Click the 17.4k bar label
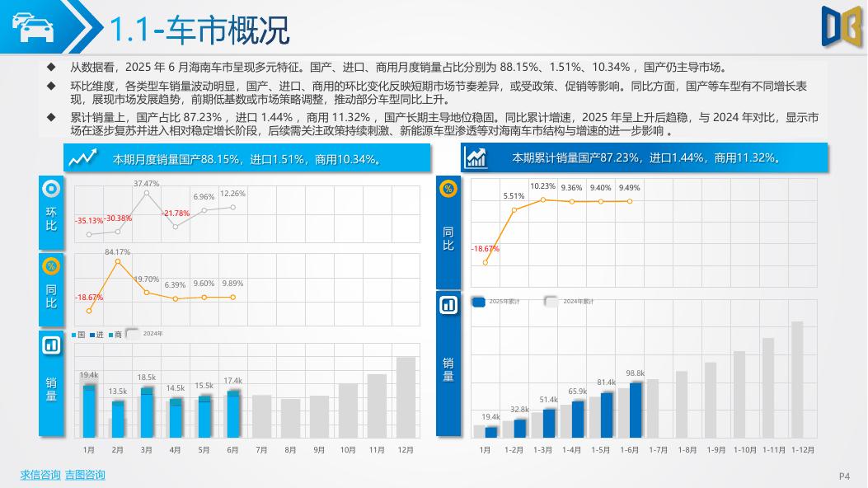 point(232,381)
